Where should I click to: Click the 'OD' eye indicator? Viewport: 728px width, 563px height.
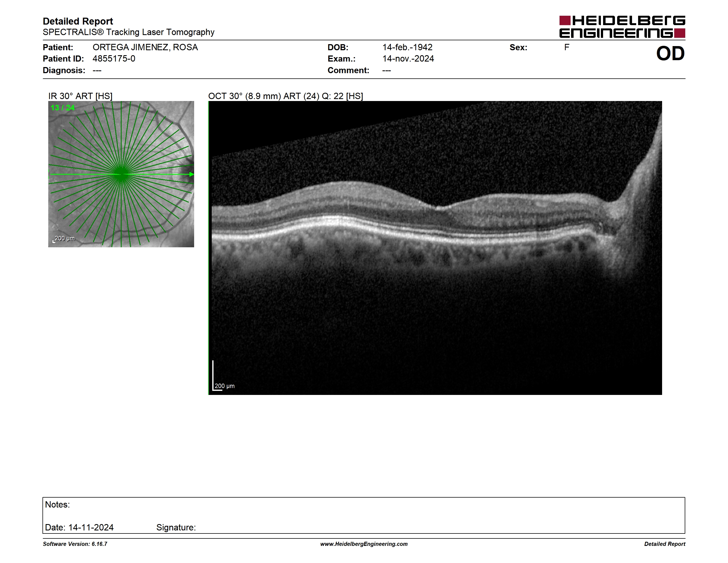coord(670,53)
